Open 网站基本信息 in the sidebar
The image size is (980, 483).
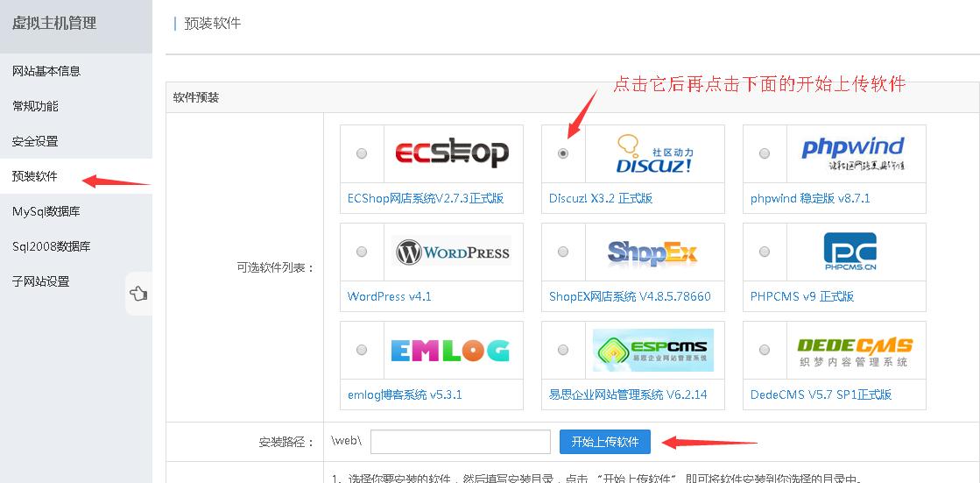75,71
